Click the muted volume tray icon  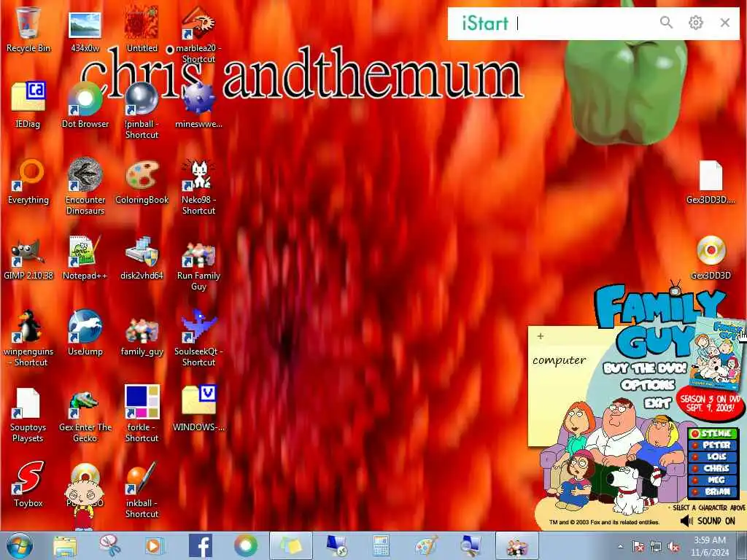click(673, 547)
